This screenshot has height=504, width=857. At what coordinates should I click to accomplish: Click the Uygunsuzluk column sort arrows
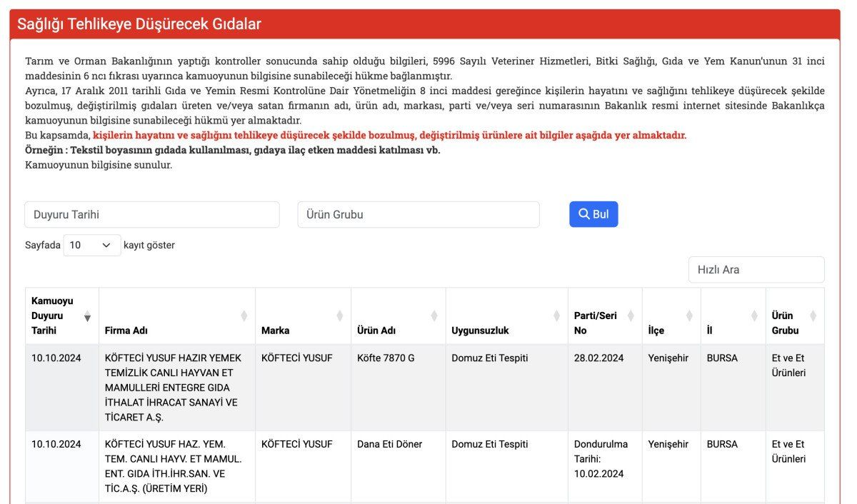click(557, 316)
